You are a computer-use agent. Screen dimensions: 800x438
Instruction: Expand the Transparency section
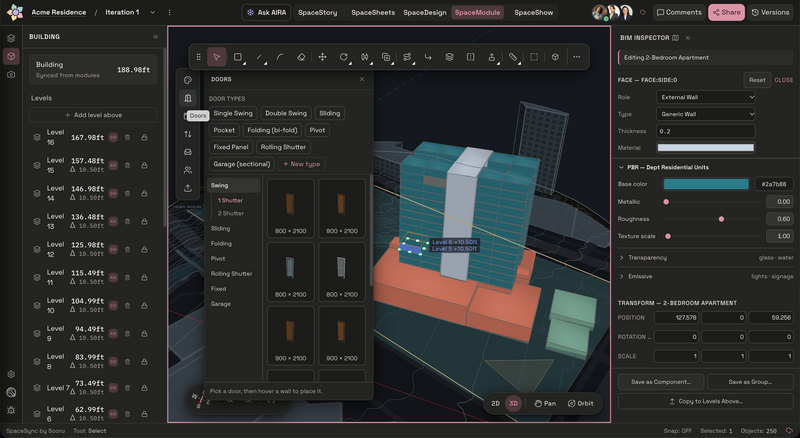(x=706, y=258)
